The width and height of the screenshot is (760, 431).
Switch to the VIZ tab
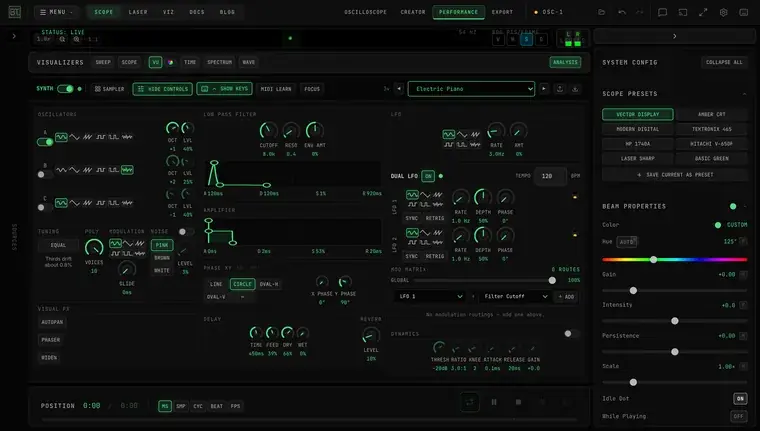pos(168,12)
